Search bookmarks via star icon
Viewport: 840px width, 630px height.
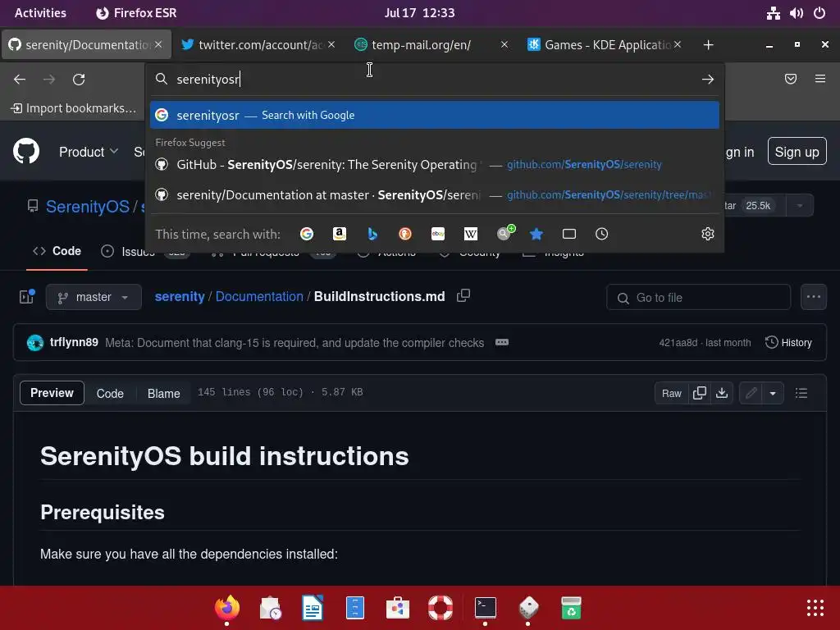coord(536,234)
